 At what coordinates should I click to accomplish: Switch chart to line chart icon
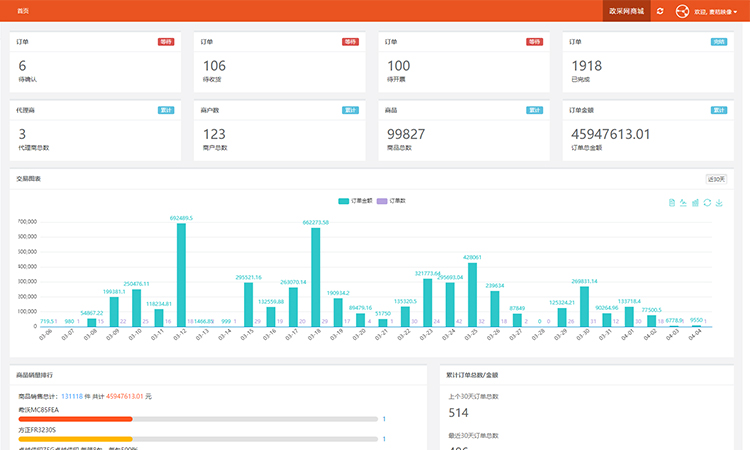click(x=684, y=202)
